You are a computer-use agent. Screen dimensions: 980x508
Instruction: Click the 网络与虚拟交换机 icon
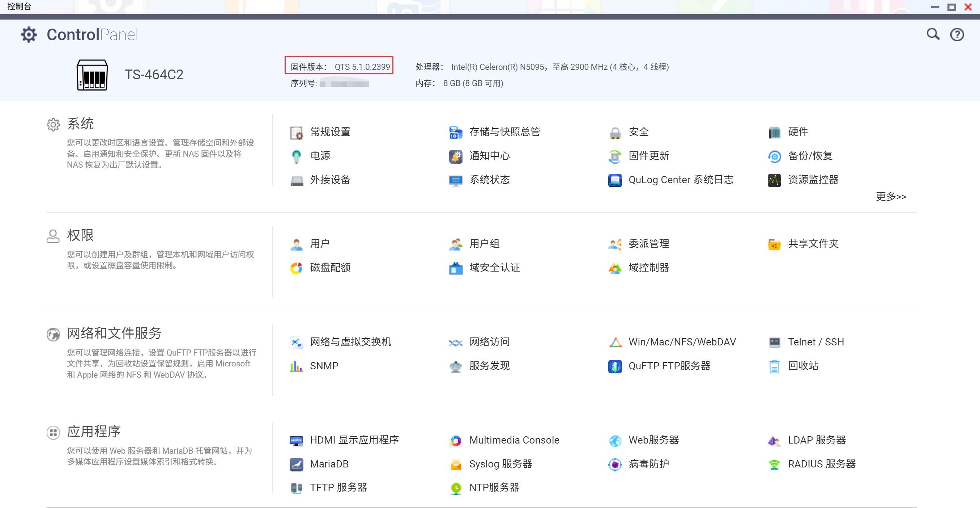click(x=296, y=343)
